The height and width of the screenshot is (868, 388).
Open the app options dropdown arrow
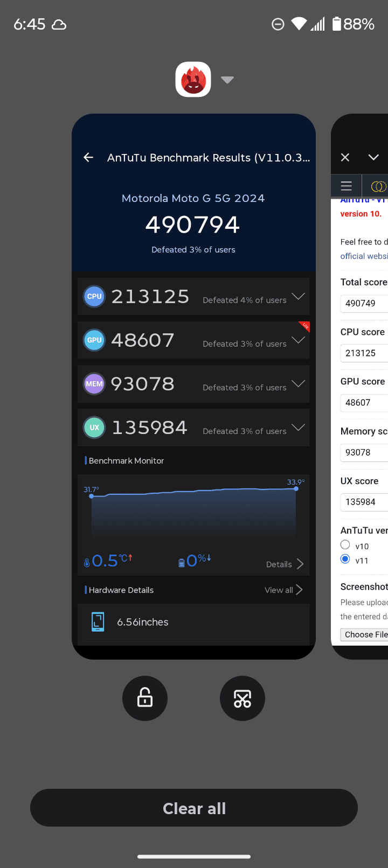tap(227, 80)
